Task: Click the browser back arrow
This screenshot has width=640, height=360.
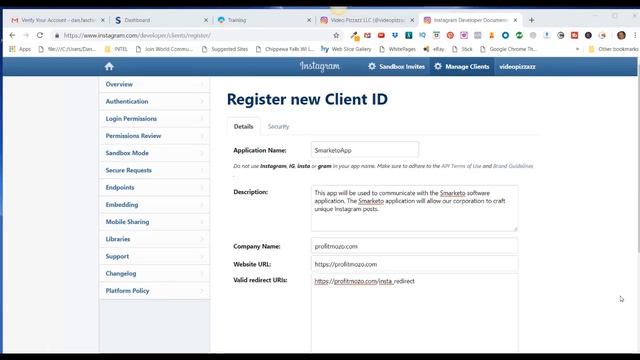Action: coord(12,36)
